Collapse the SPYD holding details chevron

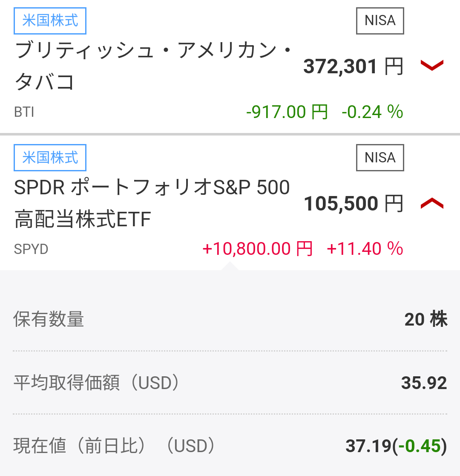click(432, 203)
